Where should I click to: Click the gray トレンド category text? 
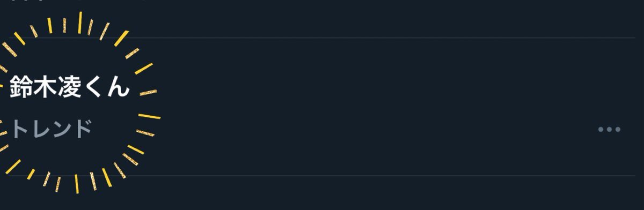point(51,130)
